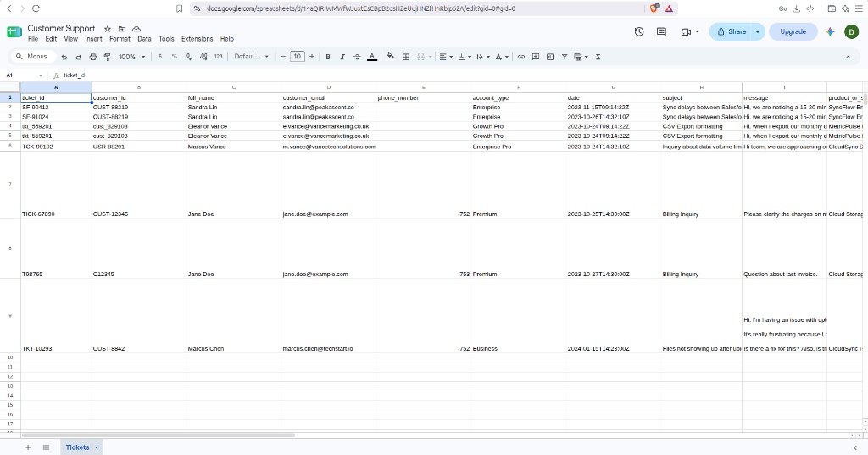The width and height of the screenshot is (868, 455).
Task: Open the borders menu
Action: point(406,57)
